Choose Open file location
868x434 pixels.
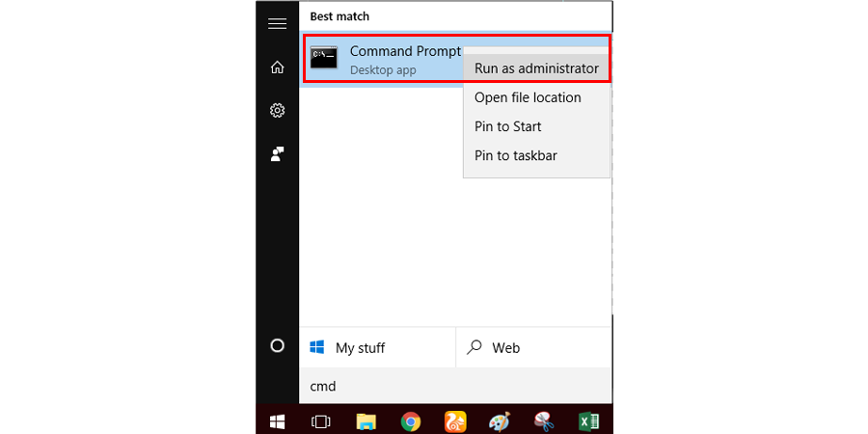click(528, 98)
